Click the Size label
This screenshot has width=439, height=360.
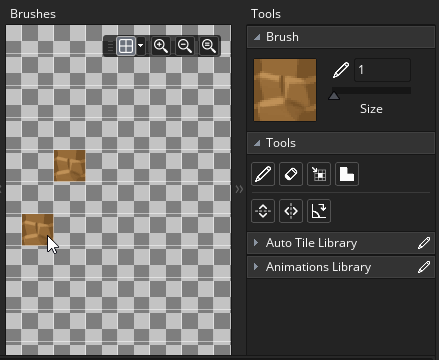point(371,109)
